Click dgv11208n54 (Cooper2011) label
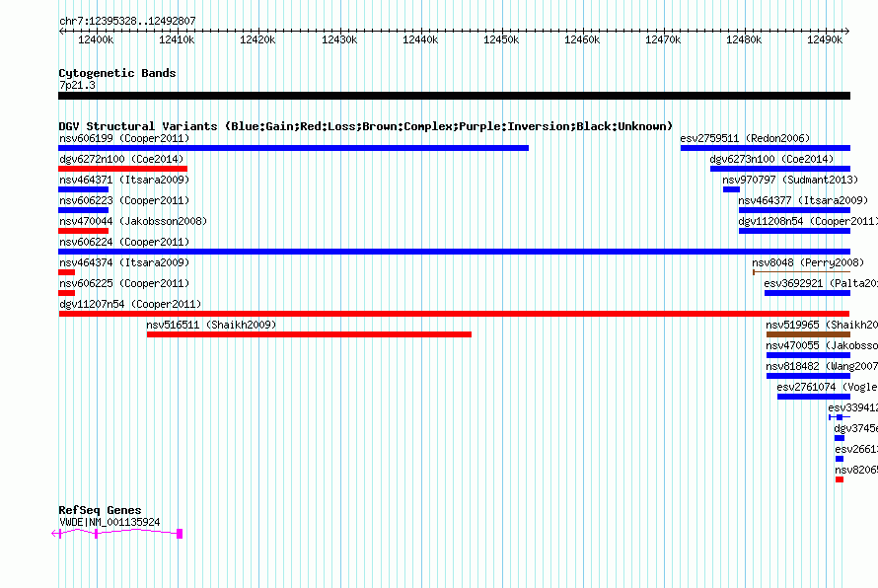The height and width of the screenshot is (588, 878). [808, 221]
